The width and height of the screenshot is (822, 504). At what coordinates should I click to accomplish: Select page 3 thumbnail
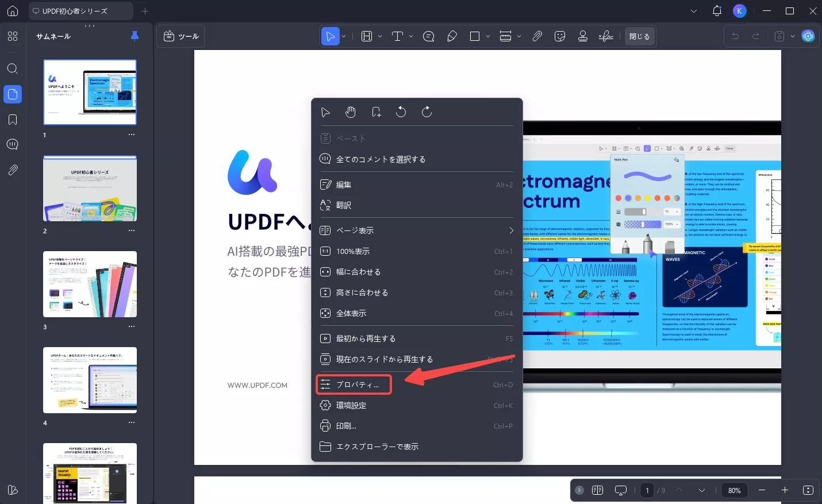(x=90, y=284)
